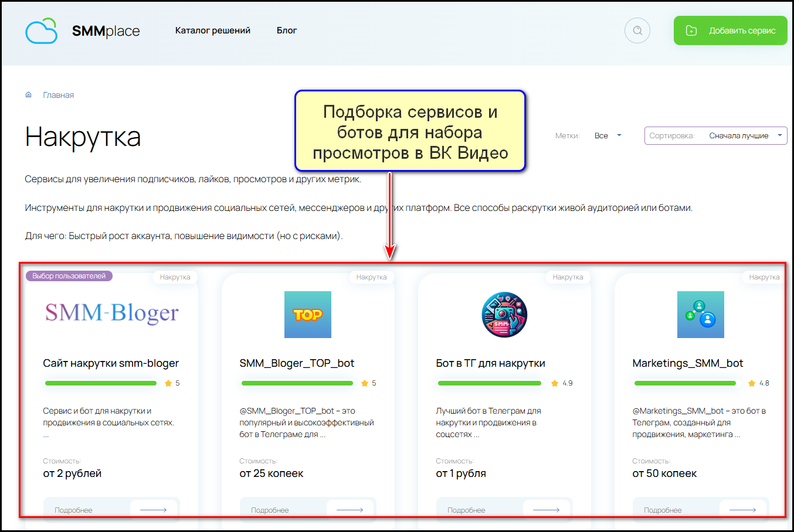
Task: Open the search magnifier icon
Action: click(637, 30)
